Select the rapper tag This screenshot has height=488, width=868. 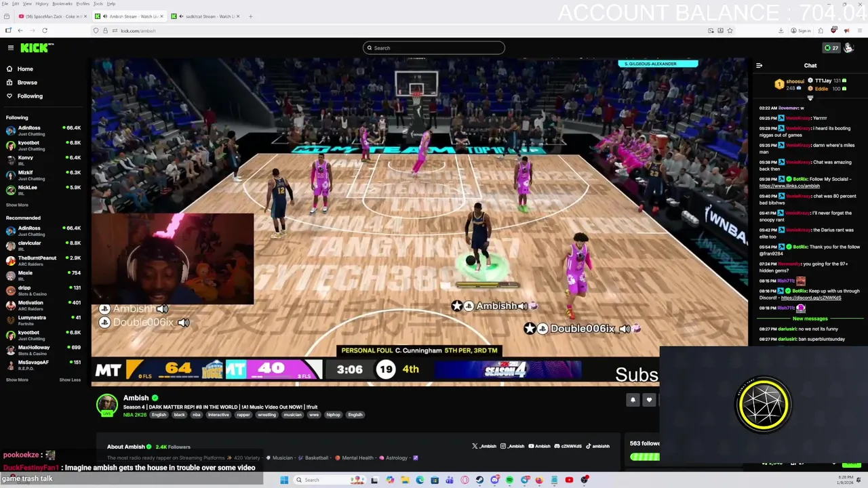click(x=243, y=415)
